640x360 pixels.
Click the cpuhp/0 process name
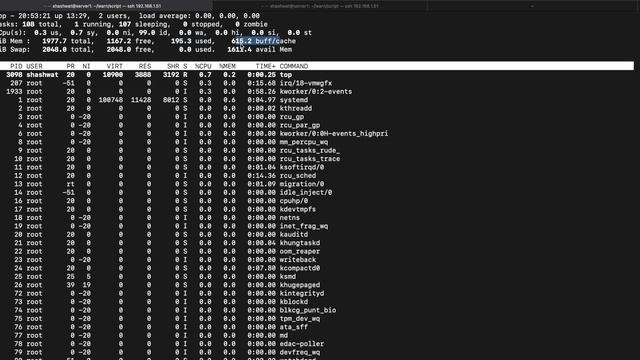pos(293,201)
